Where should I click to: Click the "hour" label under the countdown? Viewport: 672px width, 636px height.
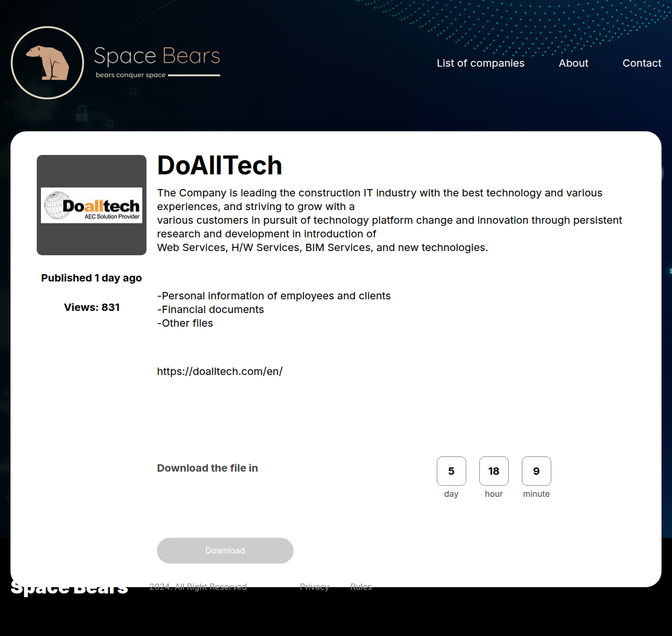point(494,494)
